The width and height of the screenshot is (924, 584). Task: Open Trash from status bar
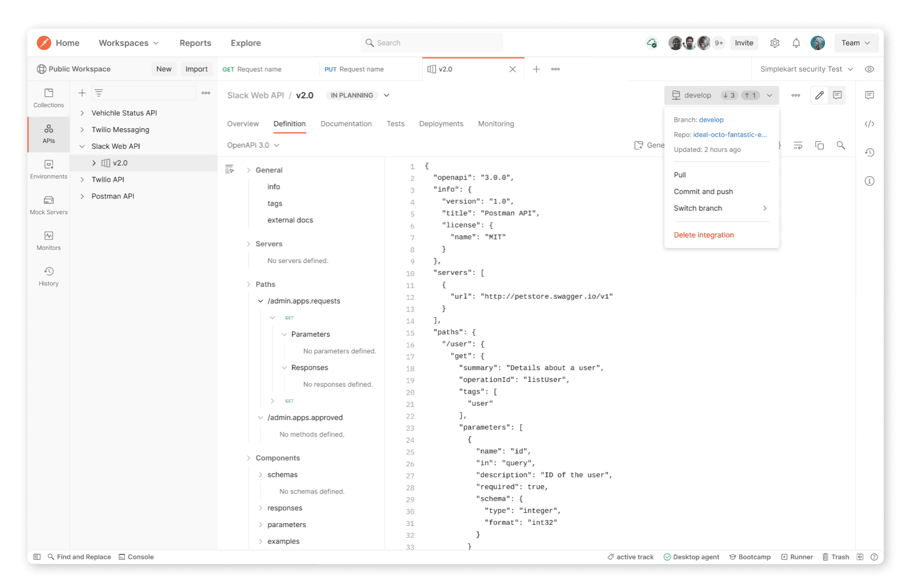point(835,557)
